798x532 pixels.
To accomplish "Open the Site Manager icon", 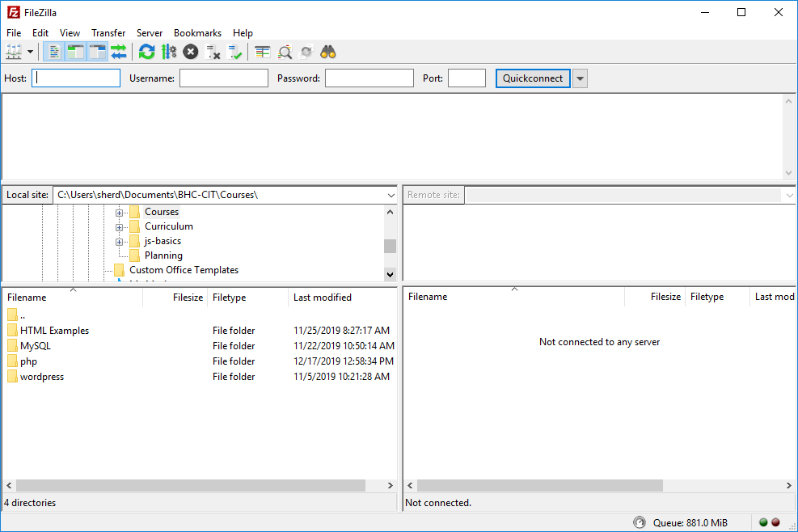I will point(13,52).
